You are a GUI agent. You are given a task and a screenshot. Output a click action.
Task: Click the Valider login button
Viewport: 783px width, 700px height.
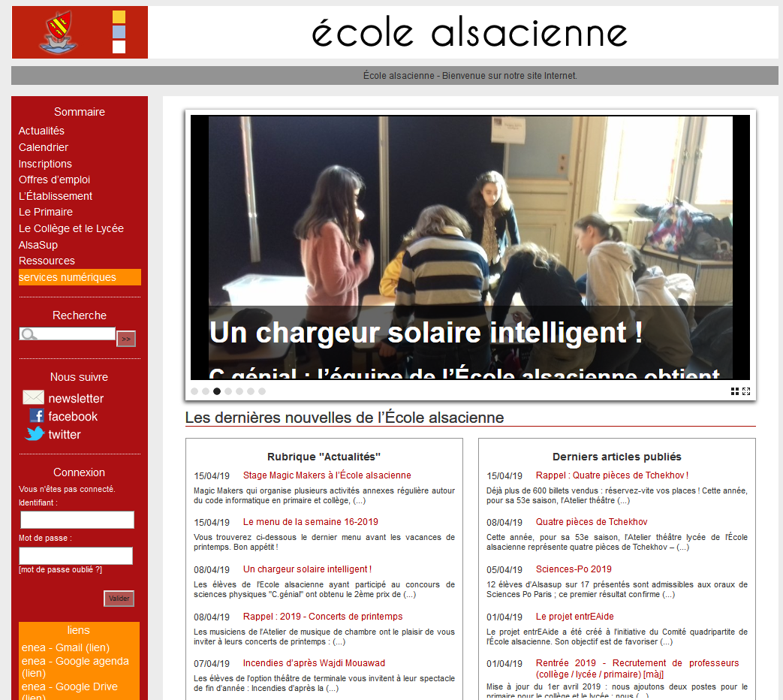pos(119,599)
